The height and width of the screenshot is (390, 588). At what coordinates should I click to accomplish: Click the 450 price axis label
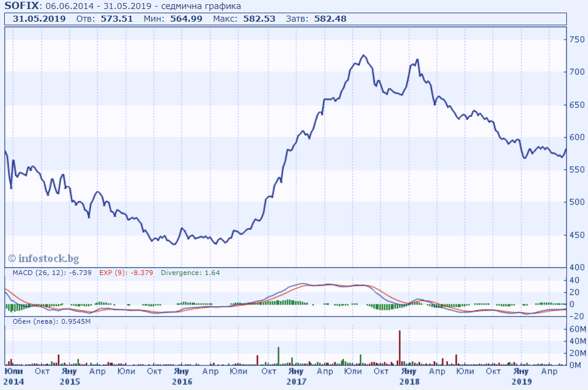tap(577, 235)
